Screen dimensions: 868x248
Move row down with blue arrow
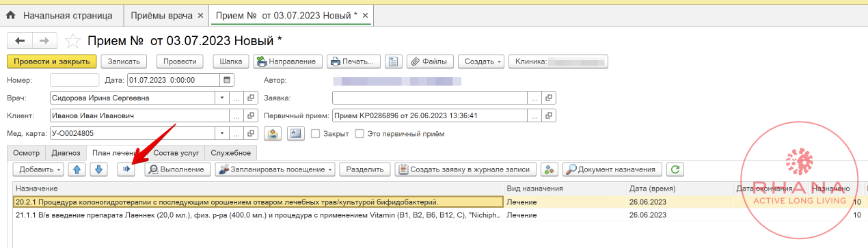click(x=98, y=169)
